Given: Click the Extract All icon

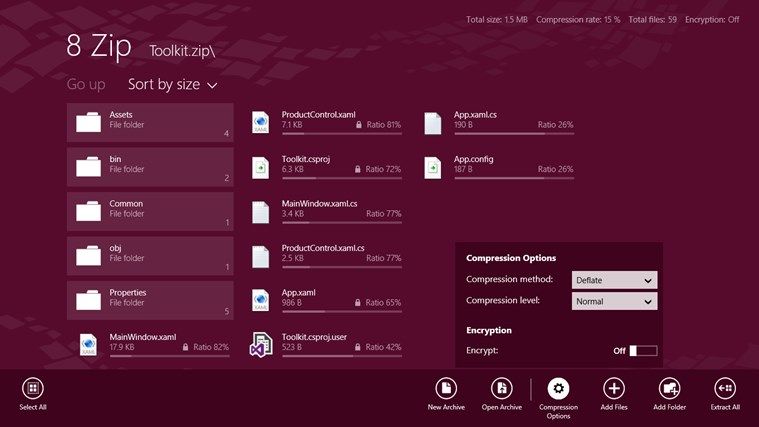Looking at the screenshot, I should (x=725, y=388).
